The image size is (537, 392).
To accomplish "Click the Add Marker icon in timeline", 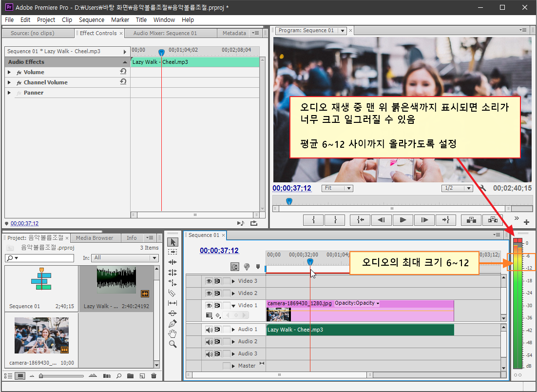I will click(x=258, y=267).
